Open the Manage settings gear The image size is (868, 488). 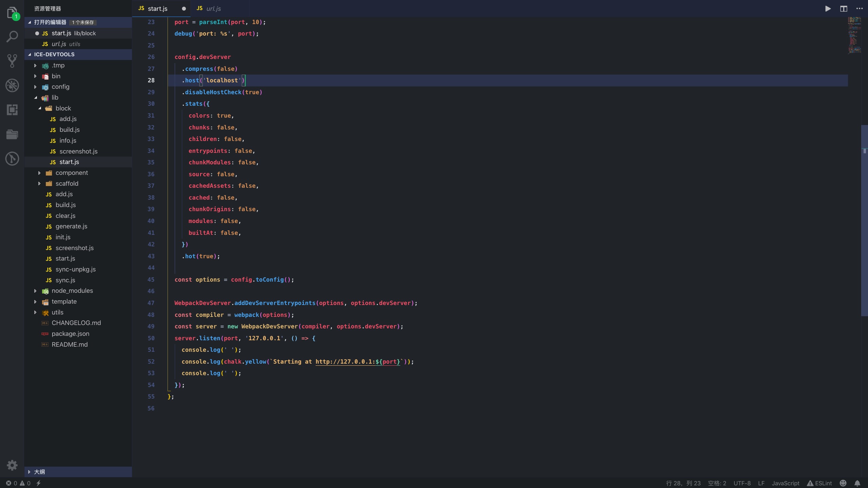[12, 465]
